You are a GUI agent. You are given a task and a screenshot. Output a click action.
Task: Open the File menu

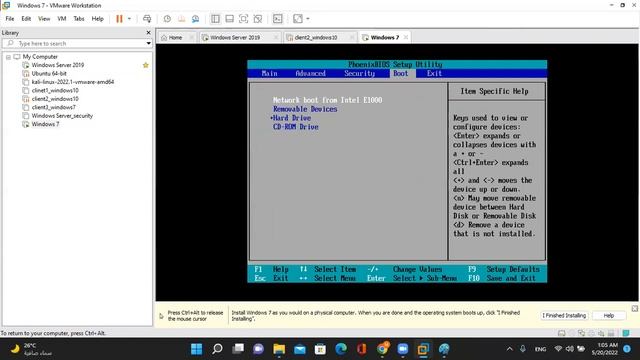coord(10,19)
